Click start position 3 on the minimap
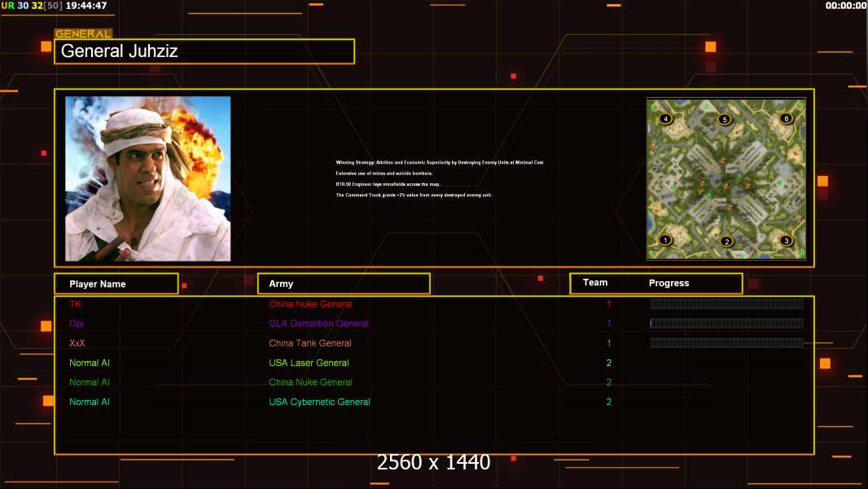 pos(786,240)
